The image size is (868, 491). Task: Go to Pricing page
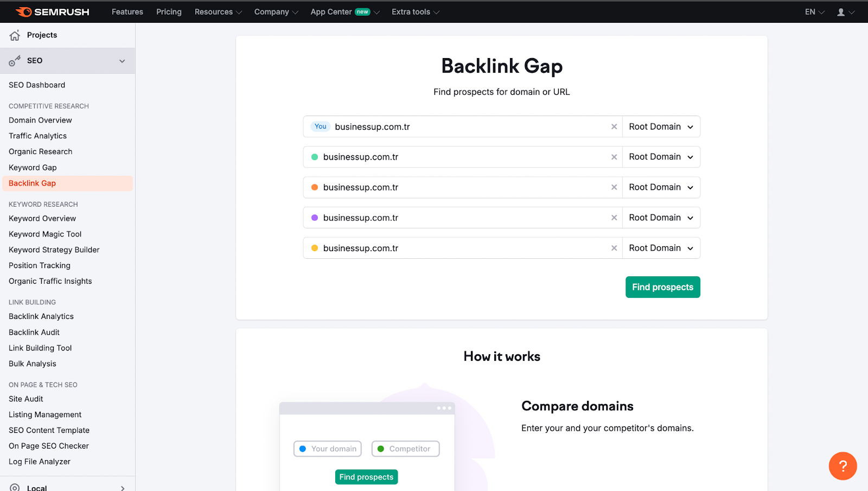169,12
